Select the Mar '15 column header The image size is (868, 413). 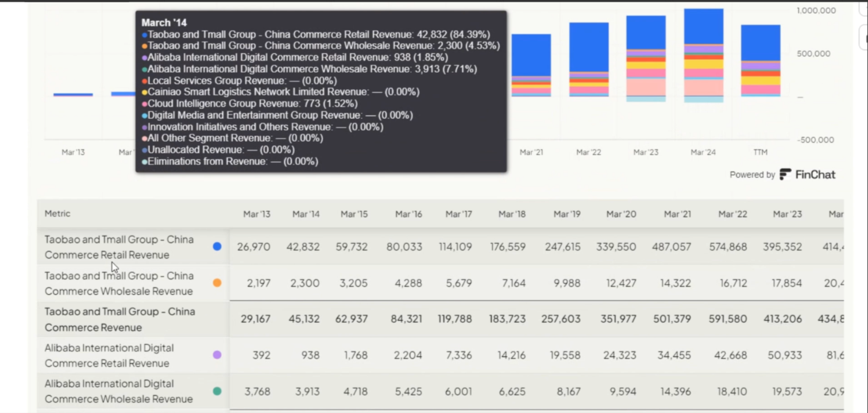click(x=354, y=214)
